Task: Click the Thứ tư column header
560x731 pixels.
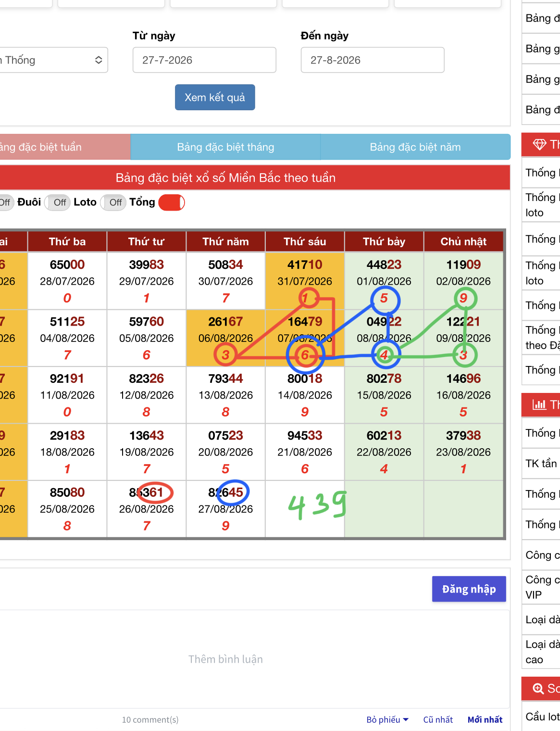Action: click(x=147, y=241)
